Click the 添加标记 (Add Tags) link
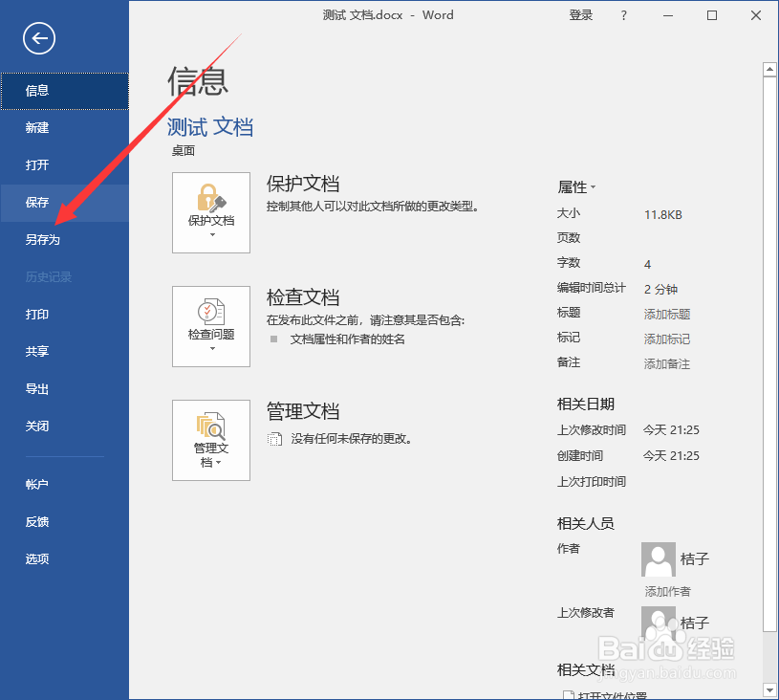Viewport: 779px width, 700px height. click(666, 338)
